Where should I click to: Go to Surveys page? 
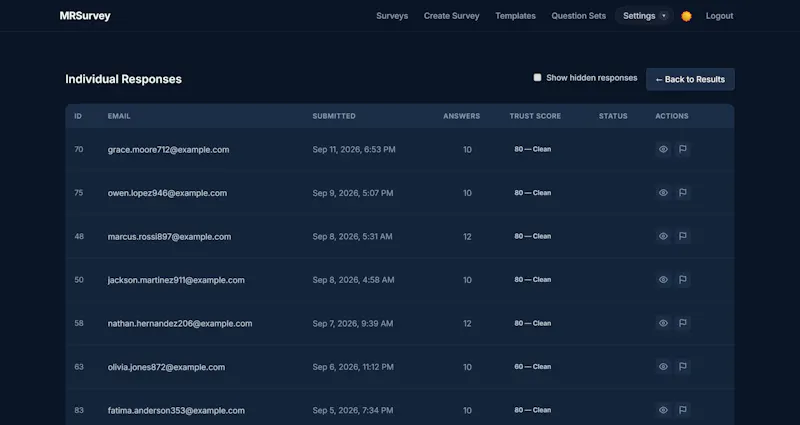coord(392,16)
